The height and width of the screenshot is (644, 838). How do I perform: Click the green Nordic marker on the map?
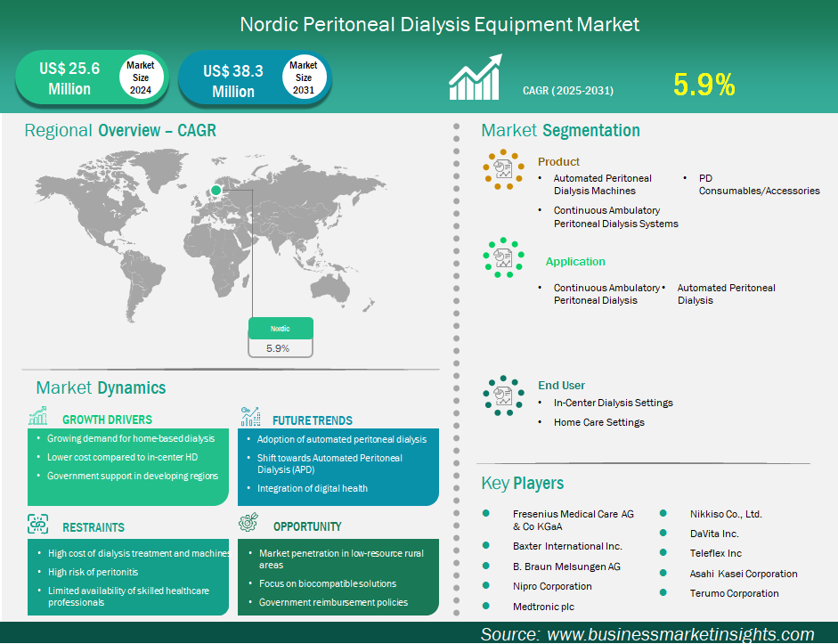click(216, 191)
